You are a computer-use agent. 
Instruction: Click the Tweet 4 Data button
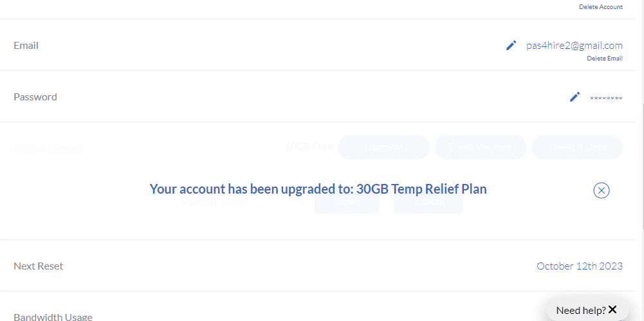576,147
